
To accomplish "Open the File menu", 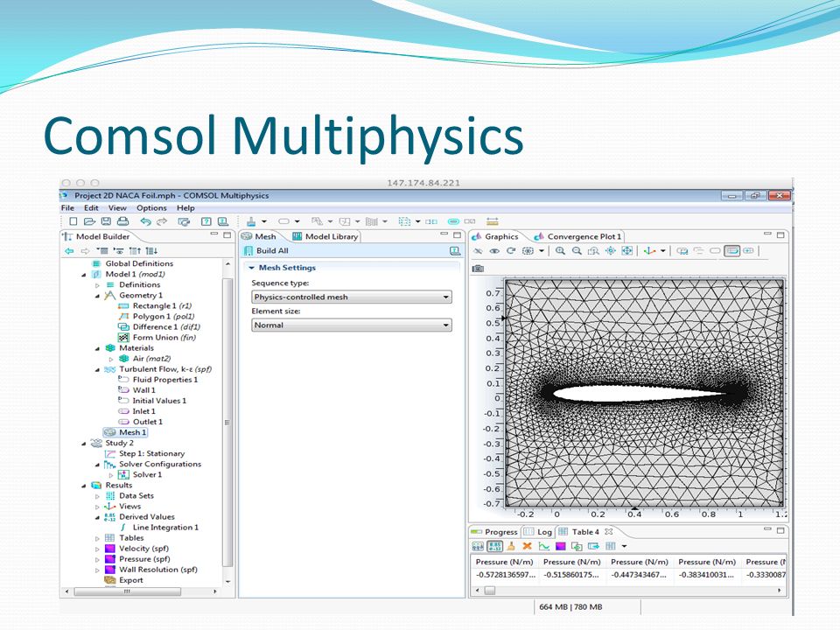I will (x=67, y=208).
